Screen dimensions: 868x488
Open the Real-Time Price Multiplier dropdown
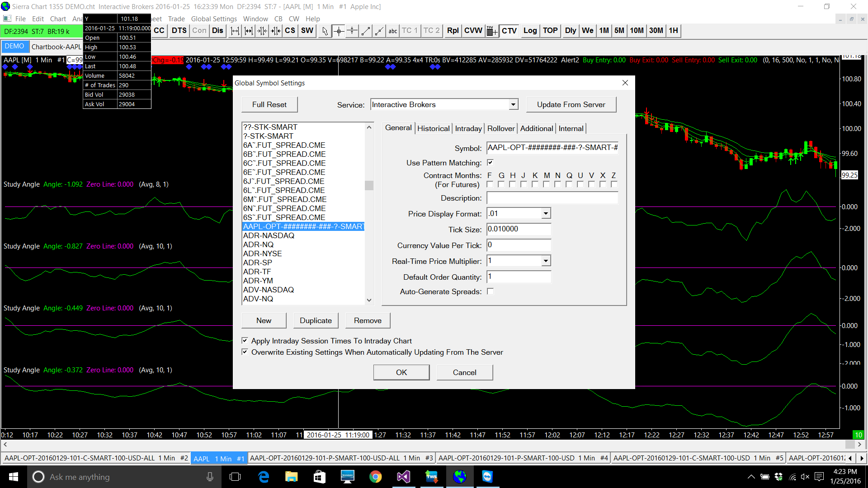pos(546,261)
